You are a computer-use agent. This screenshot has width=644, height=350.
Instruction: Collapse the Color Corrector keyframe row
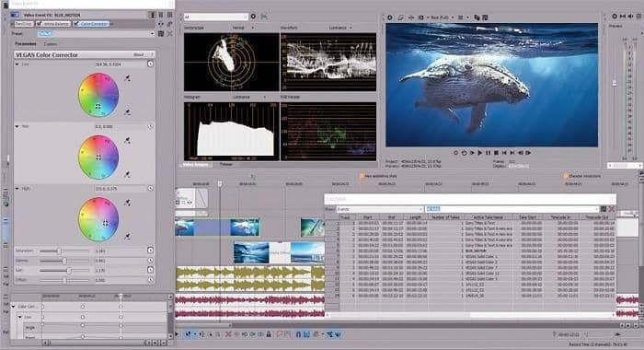coord(13,307)
